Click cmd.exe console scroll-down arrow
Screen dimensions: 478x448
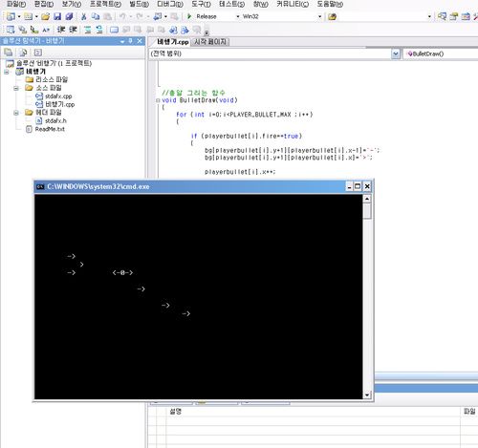[x=367, y=395]
